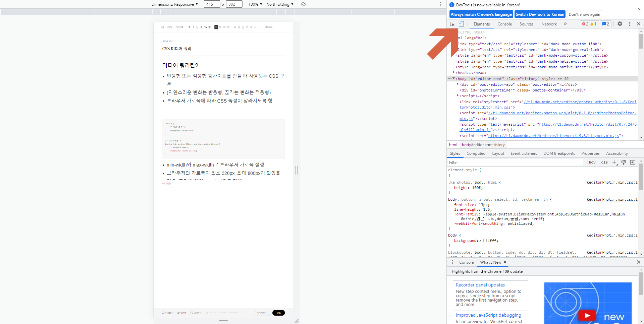Click the info icon in the language bar
Viewport: 644px width, 324px height.
(452, 5)
